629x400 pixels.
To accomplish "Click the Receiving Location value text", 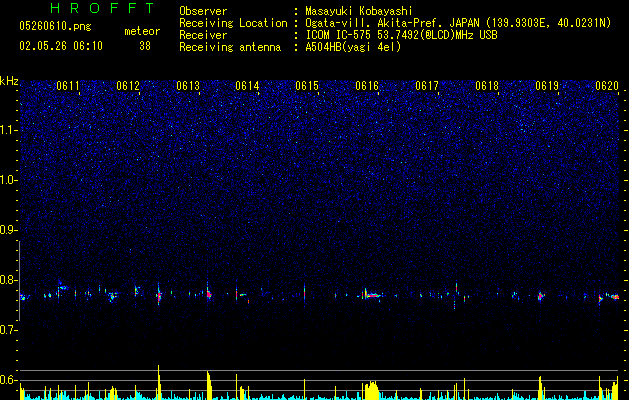I will [458, 23].
